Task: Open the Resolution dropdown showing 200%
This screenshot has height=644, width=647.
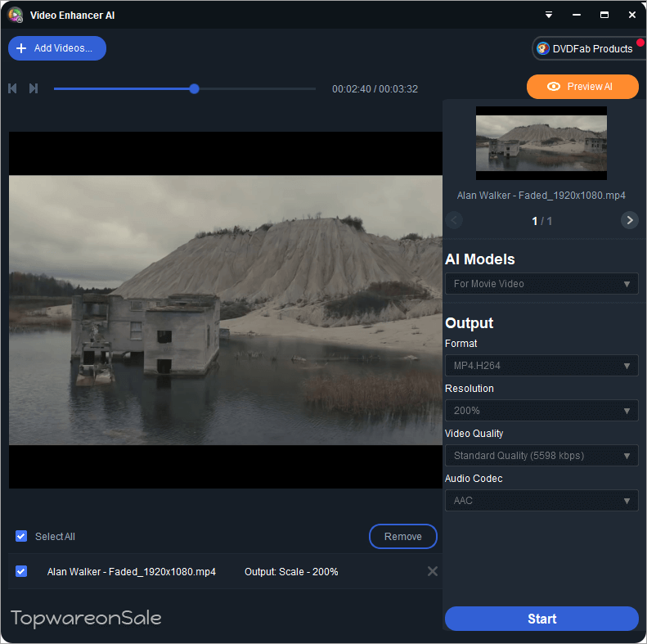Action: (541, 410)
